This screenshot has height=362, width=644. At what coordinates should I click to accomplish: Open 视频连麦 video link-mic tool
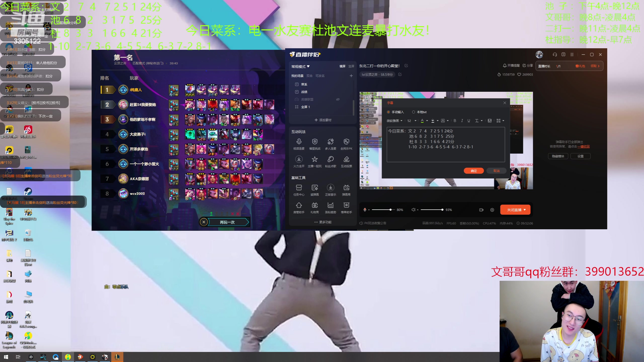point(299,144)
